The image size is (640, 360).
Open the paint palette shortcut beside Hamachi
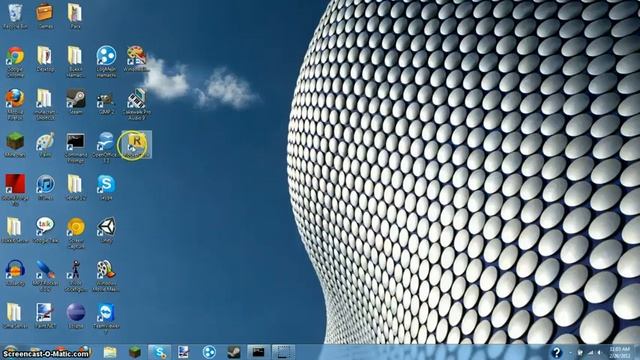(136, 59)
